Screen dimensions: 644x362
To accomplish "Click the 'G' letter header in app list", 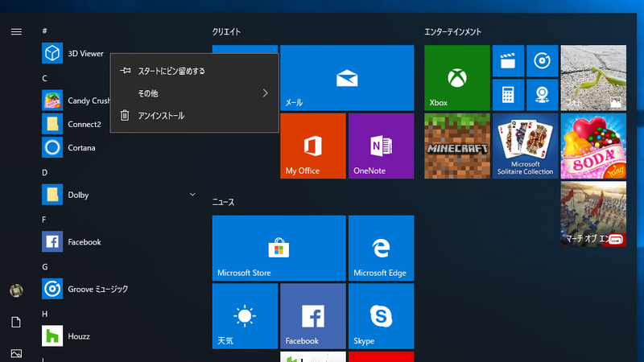I will [x=45, y=267].
